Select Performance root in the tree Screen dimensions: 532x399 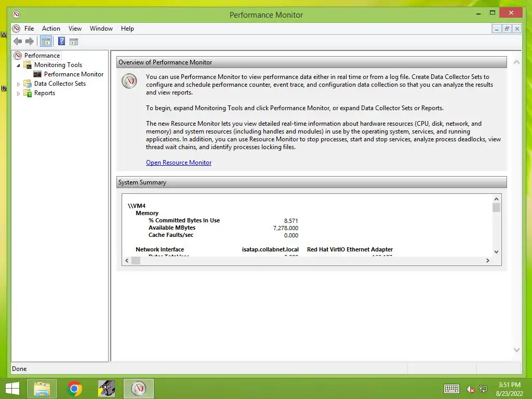click(42, 55)
